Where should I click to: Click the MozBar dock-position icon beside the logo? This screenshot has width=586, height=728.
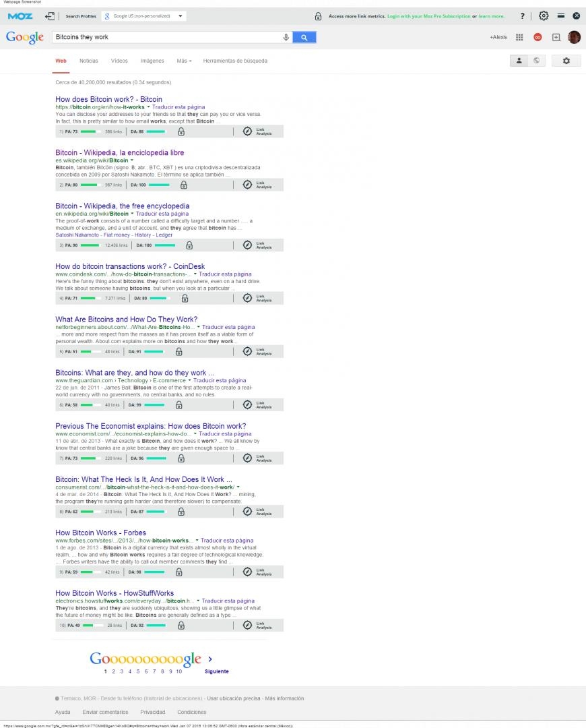[50, 16]
